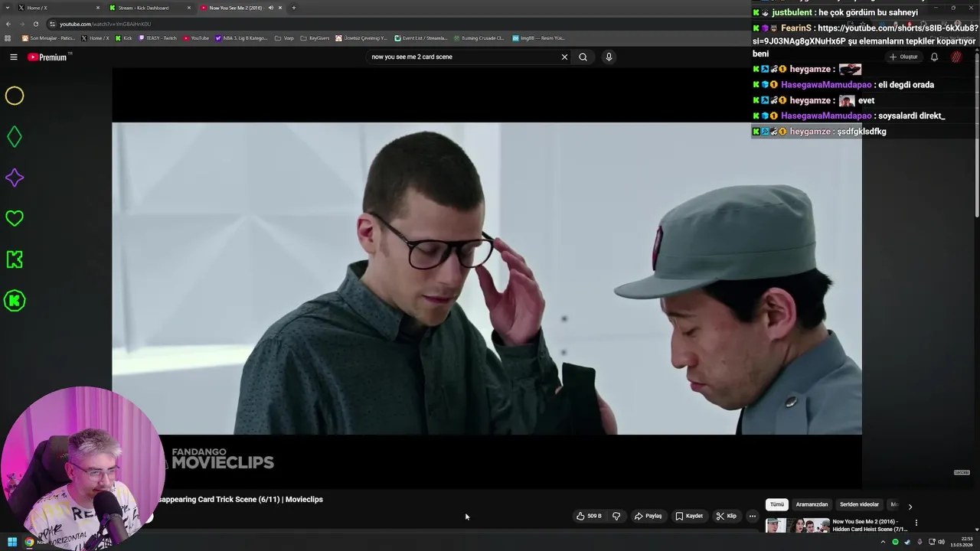
Task: Open Steam tray icon
Action: point(907,542)
